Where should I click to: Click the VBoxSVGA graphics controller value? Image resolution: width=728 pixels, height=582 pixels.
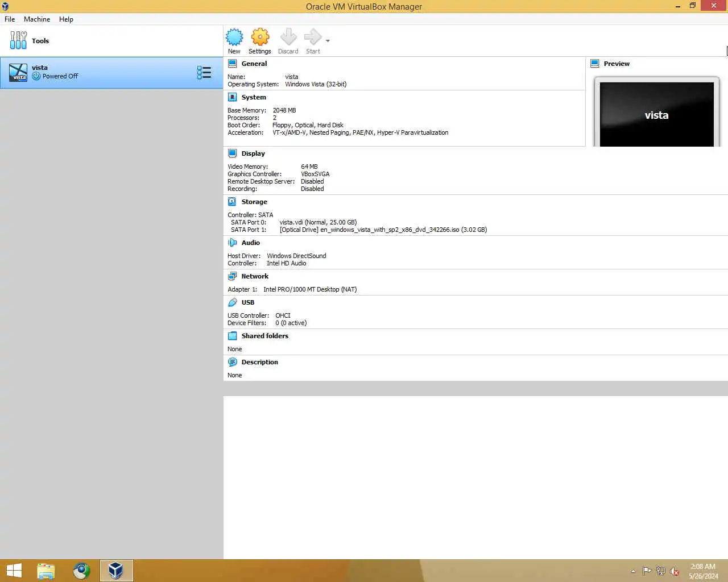click(x=315, y=174)
